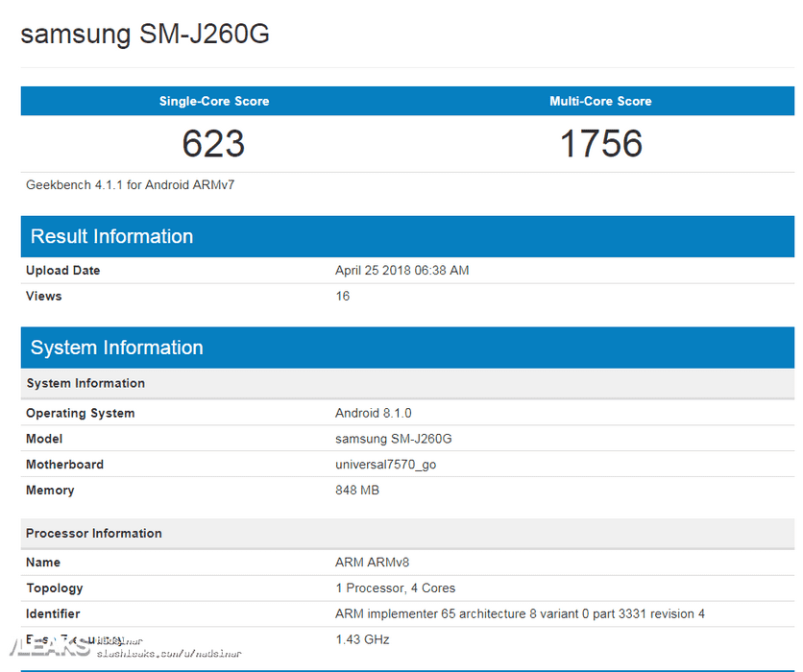Collapse the System Information section header
Screen dimensions: 803x672
116,348
